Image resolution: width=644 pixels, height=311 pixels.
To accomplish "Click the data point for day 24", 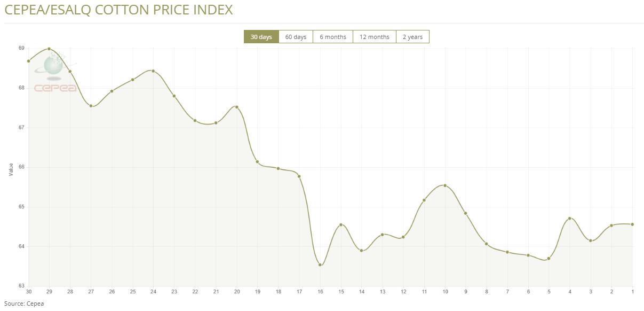I will tap(153, 71).
